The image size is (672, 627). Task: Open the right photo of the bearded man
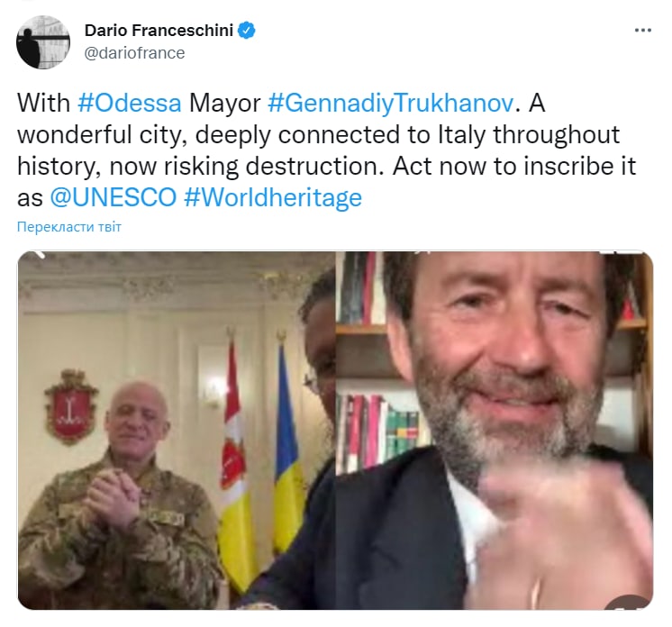[495, 430]
